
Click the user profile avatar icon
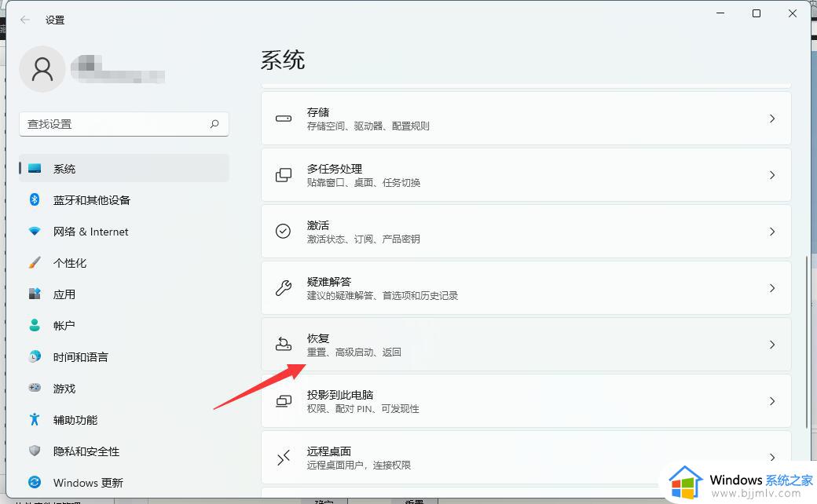click(x=42, y=70)
